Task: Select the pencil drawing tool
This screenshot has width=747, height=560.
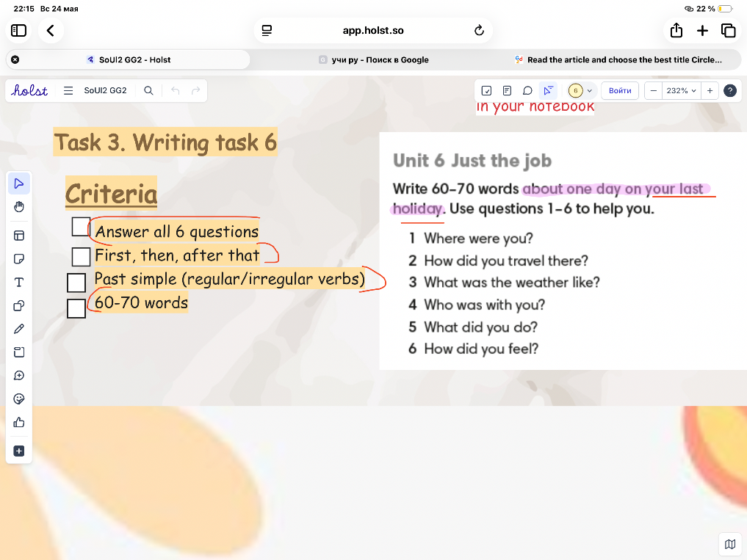Action: [x=19, y=329]
